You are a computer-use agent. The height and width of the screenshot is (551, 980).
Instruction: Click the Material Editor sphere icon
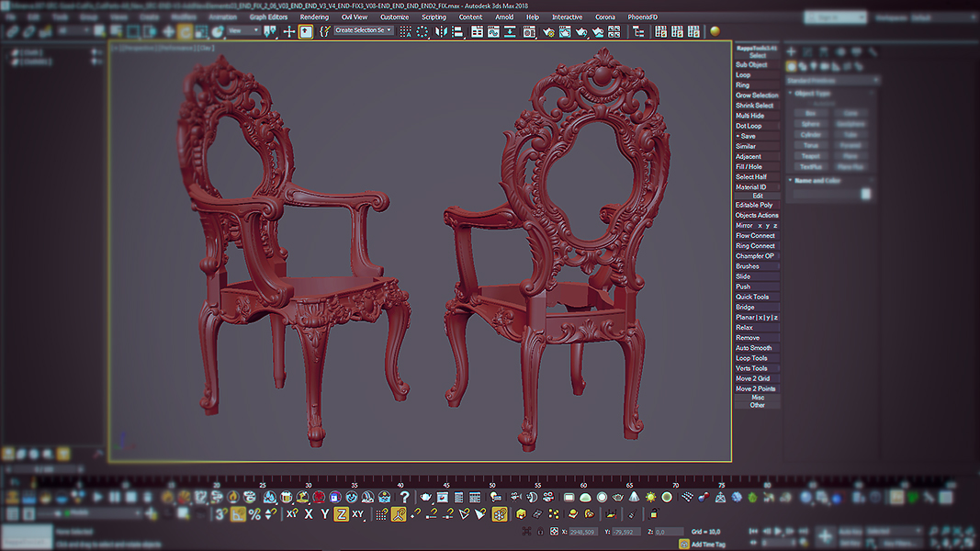pos(715,31)
